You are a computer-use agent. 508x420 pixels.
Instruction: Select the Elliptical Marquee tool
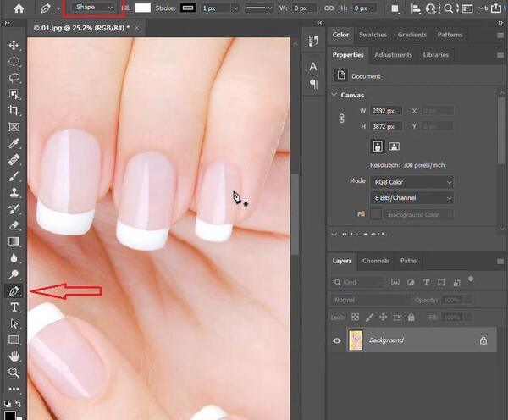(14, 61)
